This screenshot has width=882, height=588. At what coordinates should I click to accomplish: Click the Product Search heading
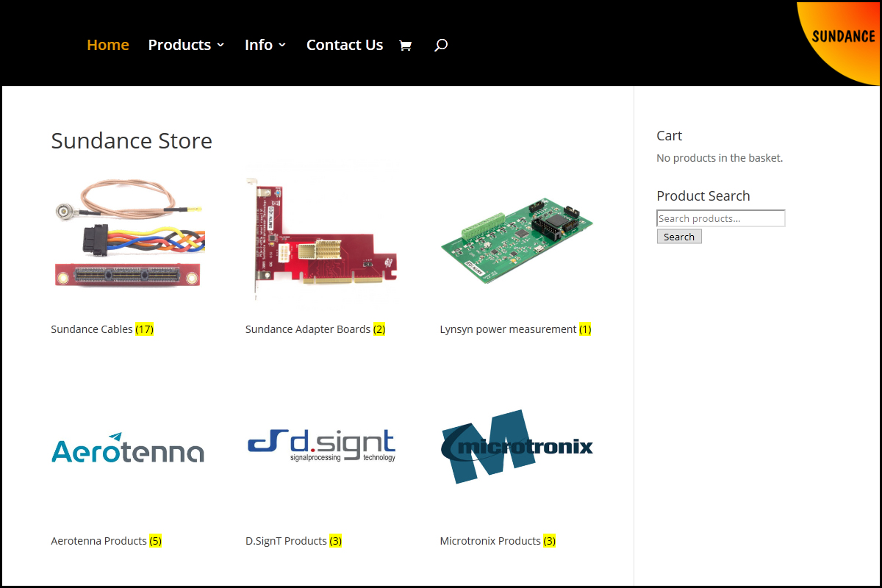[x=703, y=196]
